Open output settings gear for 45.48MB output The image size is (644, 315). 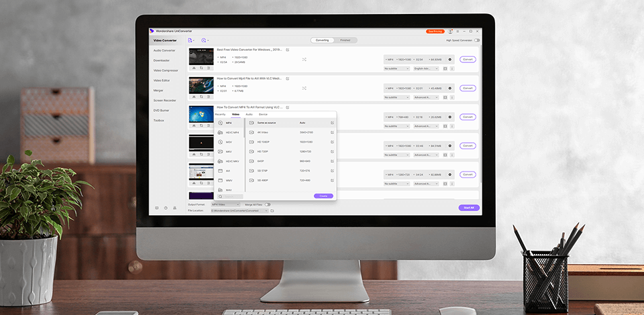coord(449,88)
